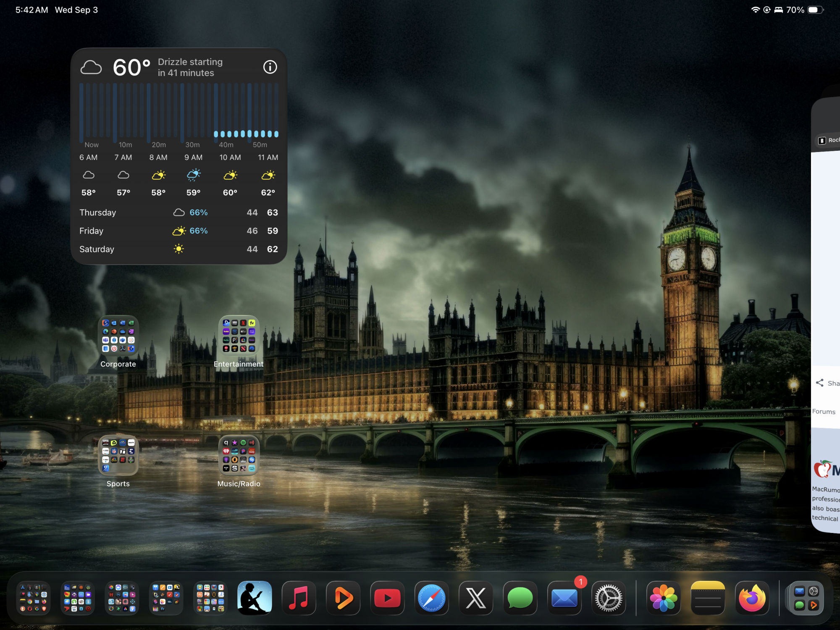
Task: Tap the battery status indicator
Action: pyautogui.click(x=815, y=10)
